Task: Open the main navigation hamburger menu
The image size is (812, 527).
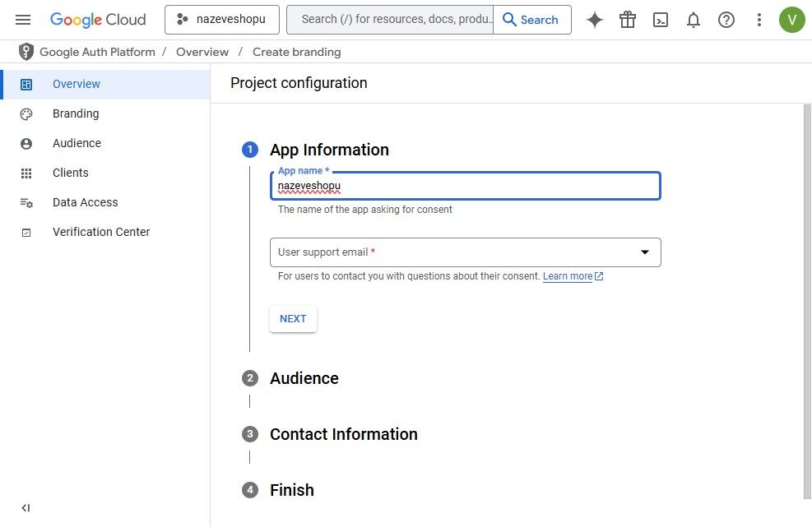Action: pyautogui.click(x=23, y=20)
